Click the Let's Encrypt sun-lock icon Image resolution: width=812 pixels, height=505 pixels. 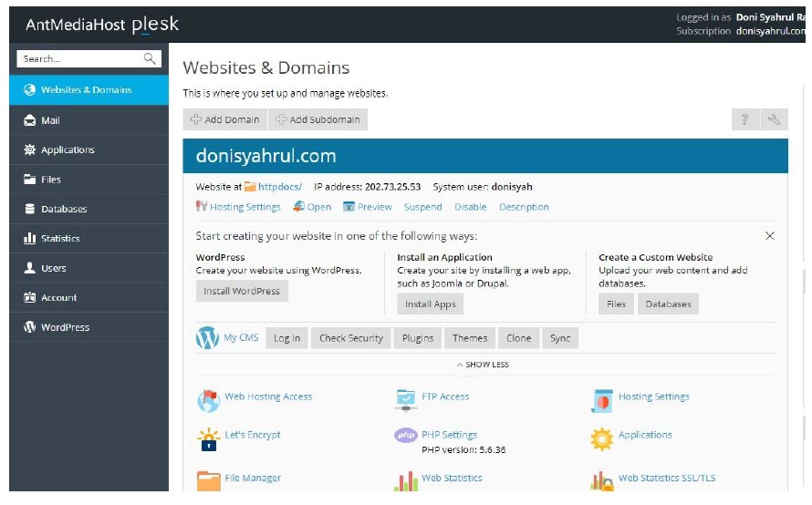208,439
